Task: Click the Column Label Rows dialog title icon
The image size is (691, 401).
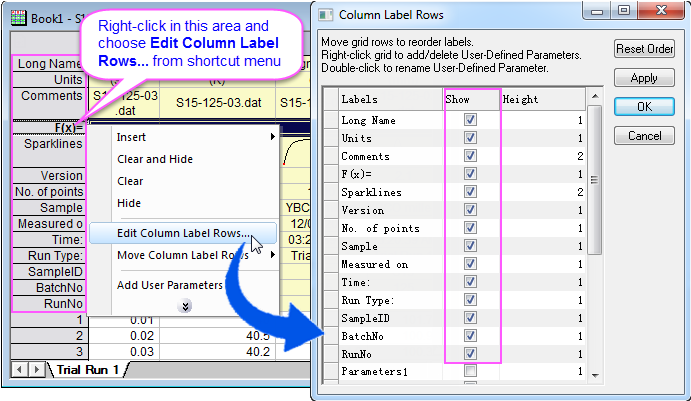Action: click(326, 16)
